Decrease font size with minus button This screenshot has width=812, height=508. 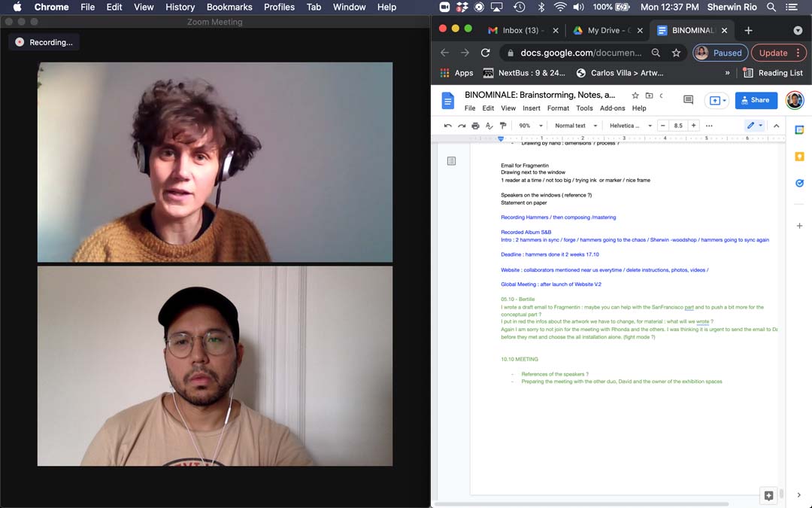coord(663,126)
